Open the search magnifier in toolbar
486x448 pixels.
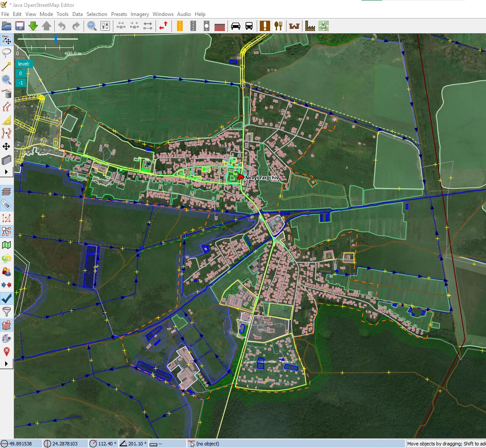click(92, 26)
